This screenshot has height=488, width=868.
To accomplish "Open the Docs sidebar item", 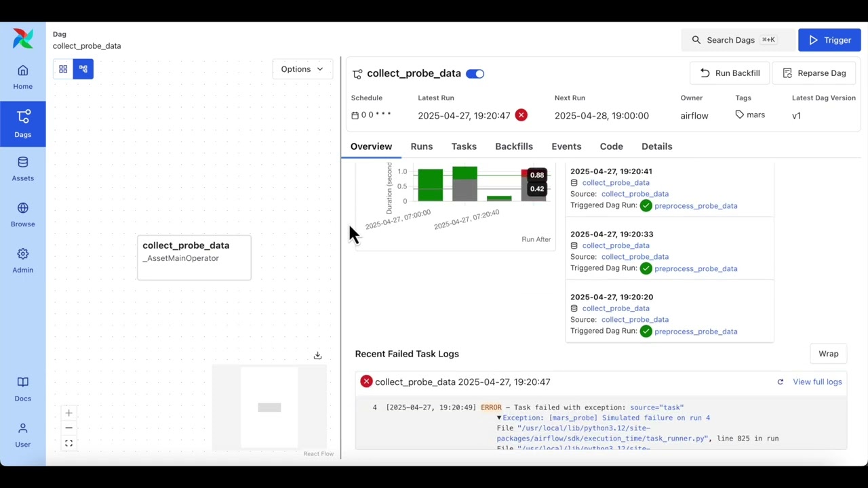I will point(22,390).
